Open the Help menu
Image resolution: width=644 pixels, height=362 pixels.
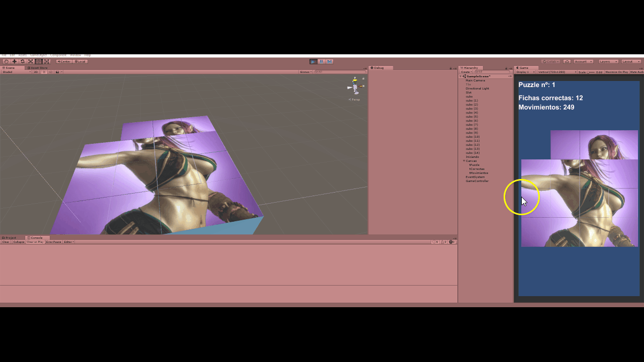(x=88, y=55)
